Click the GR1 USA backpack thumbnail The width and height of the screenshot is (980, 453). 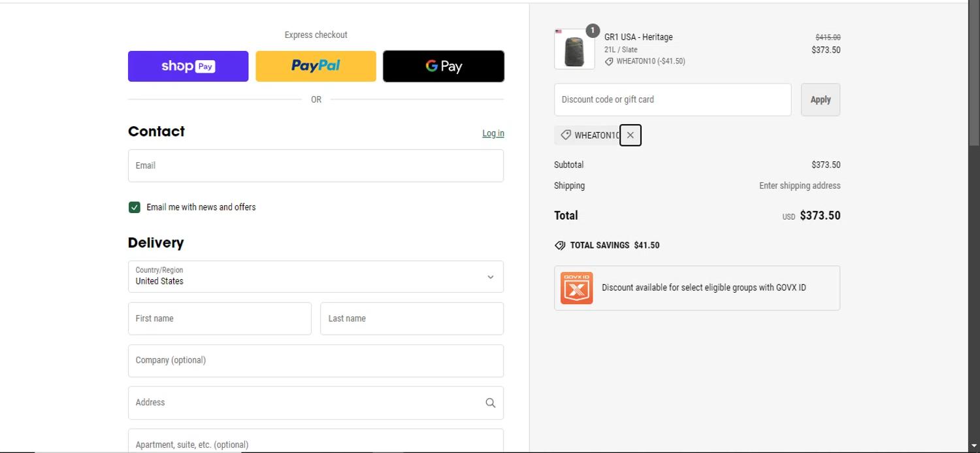click(x=574, y=49)
